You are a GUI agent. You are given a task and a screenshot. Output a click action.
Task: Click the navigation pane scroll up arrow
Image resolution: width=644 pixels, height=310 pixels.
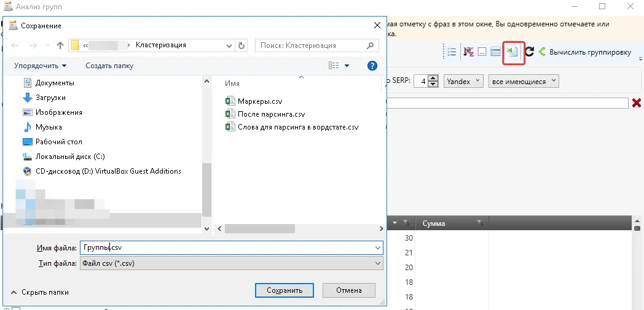tap(206, 81)
